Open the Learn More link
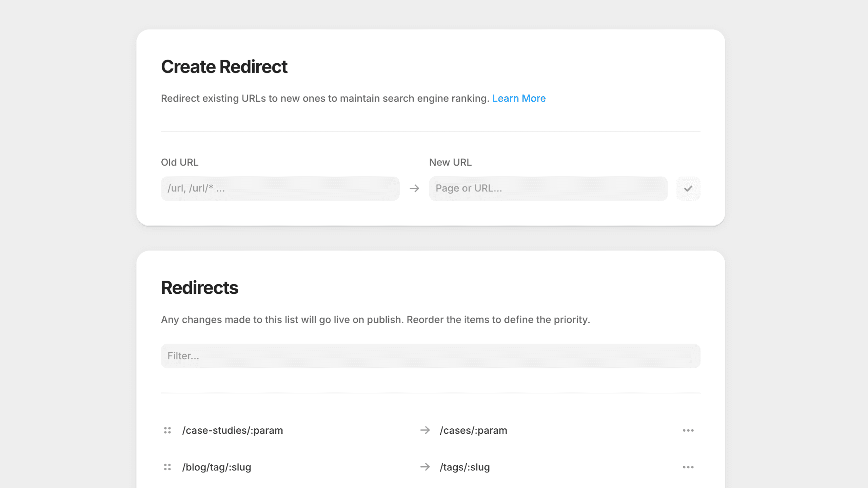 [519, 98]
